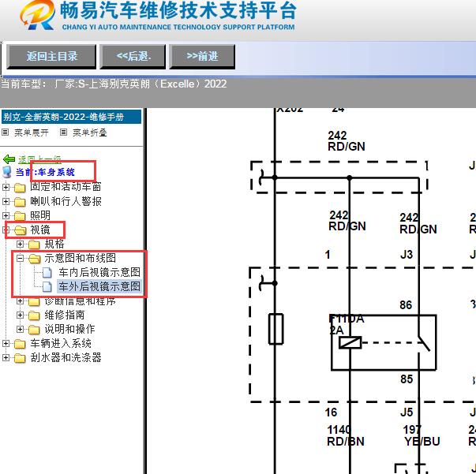
Task: Open the 车内后视镜示意图 document
Action: click(x=99, y=272)
